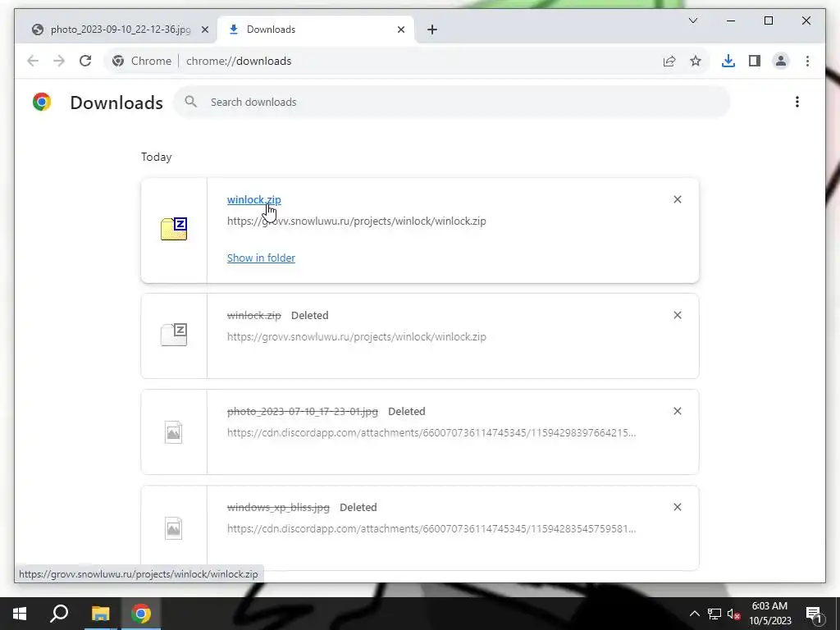Click the discordapp URL of windows_xp_bliss.jpg
Viewport: 840px width, 630px height.
[x=431, y=528]
